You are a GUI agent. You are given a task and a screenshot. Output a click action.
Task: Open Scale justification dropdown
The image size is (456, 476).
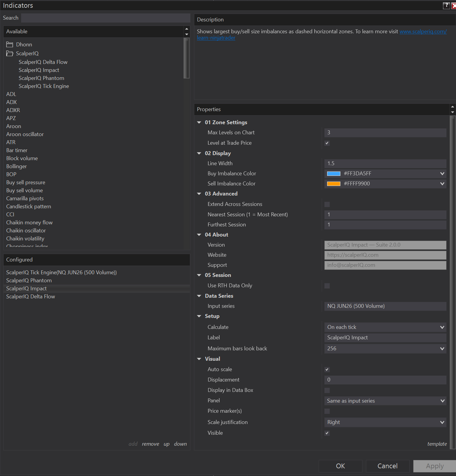click(385, 422)
